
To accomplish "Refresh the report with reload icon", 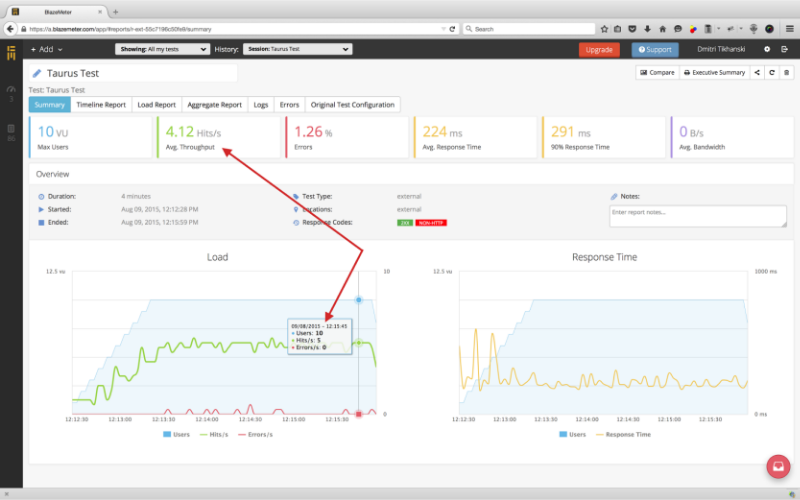I will (x=772, y=72).
